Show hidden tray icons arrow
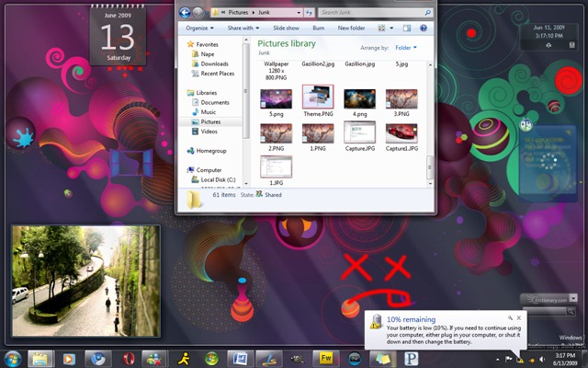Viewport: 588px width, 368px height. (498, 360)
